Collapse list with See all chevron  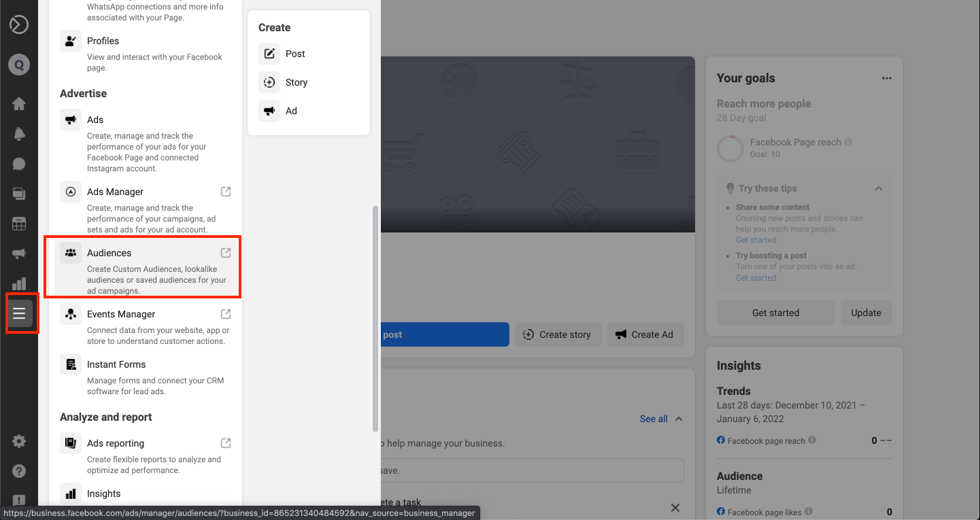[678, 419]
